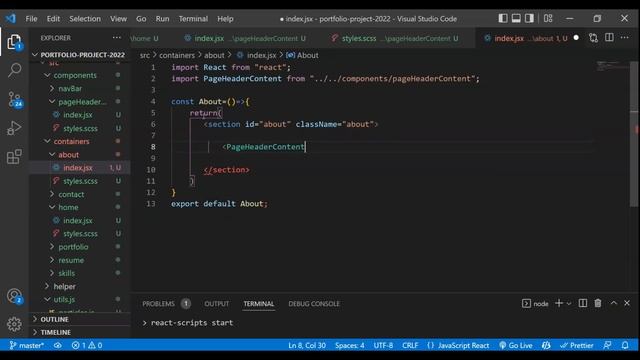The width and height of the screenshot is (640, 360).
Task: Expand the portfolio folder
Action: point(73,247)
